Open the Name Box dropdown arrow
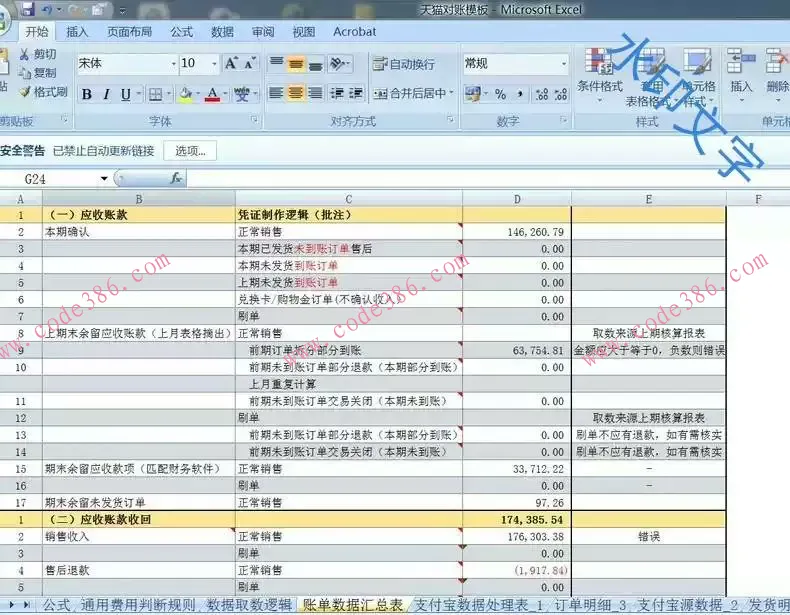This screenshot has width=790, height=615. pyautogui.click(x=104, y=179)
